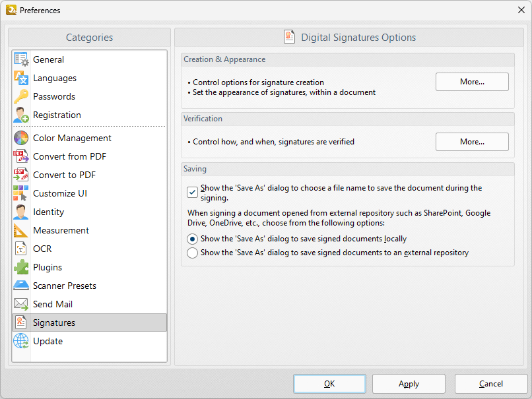The width and height of the screenshot is (532, 399).
Task: Uncheck Show the 'Save As' dialog checkbox
Action: [x=192, y=192]
